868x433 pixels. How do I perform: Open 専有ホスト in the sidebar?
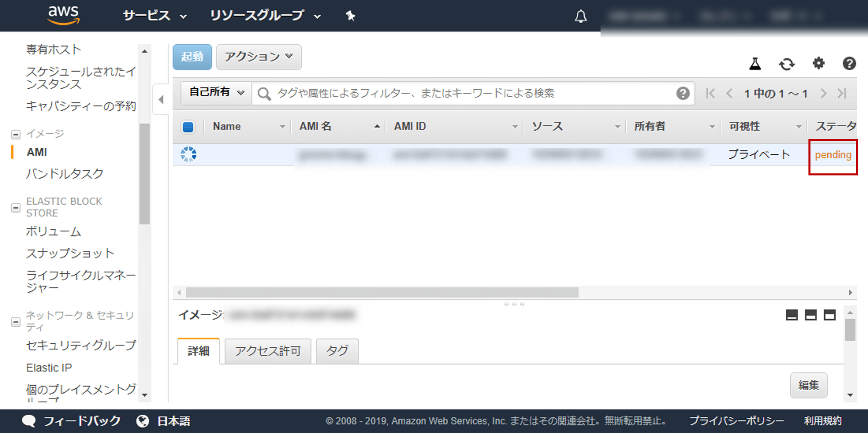[x=53, y=49]
